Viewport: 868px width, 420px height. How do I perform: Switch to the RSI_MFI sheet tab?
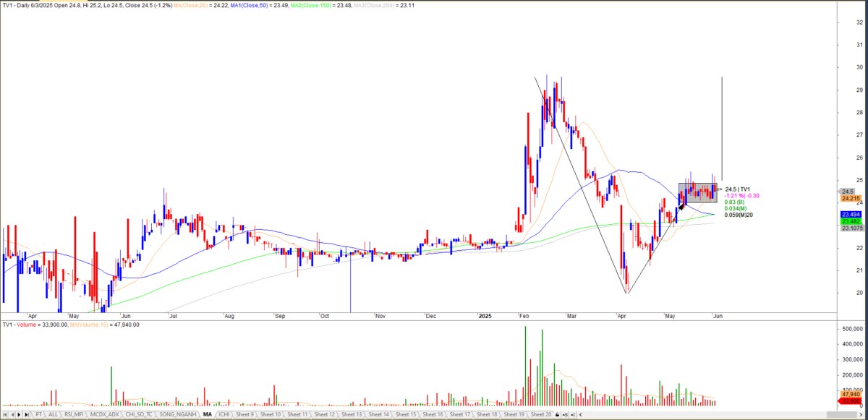click(74, 414)
